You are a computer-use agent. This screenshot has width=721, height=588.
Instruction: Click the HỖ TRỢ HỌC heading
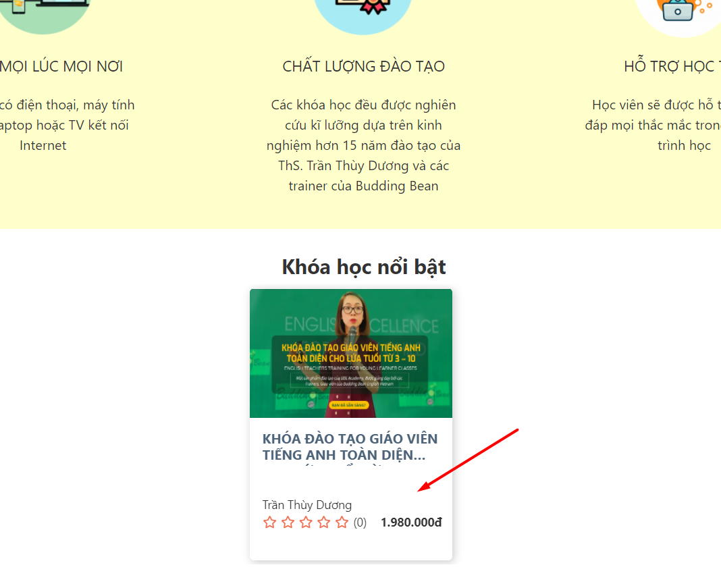click(x=672, y=67)
